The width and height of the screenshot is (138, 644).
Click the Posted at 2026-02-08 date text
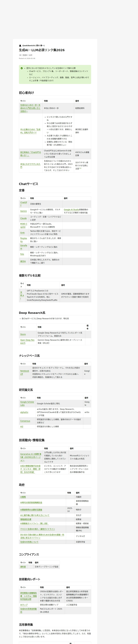27,58
